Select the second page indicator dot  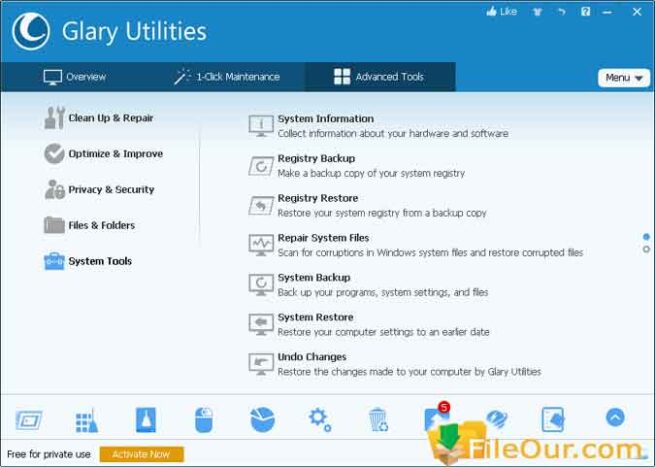tap(646, 249)
